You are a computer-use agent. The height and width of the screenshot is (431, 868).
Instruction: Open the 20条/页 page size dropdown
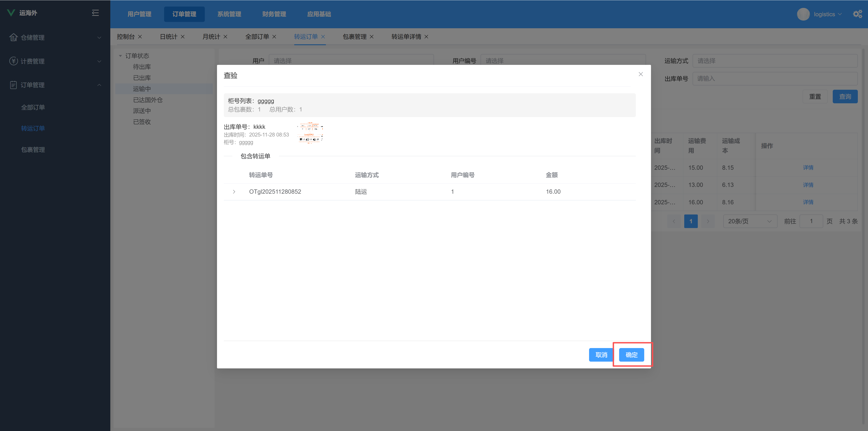750,221
